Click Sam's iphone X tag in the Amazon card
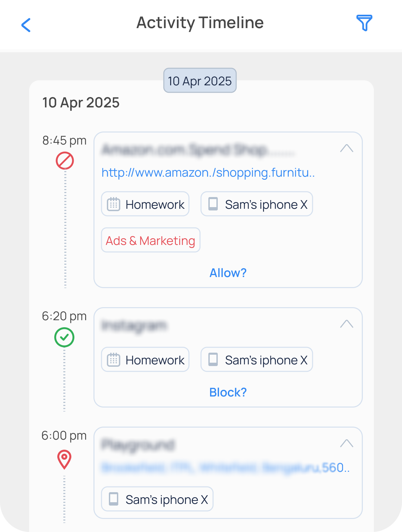The image size is (402, 532). click(x=257, y=204)
